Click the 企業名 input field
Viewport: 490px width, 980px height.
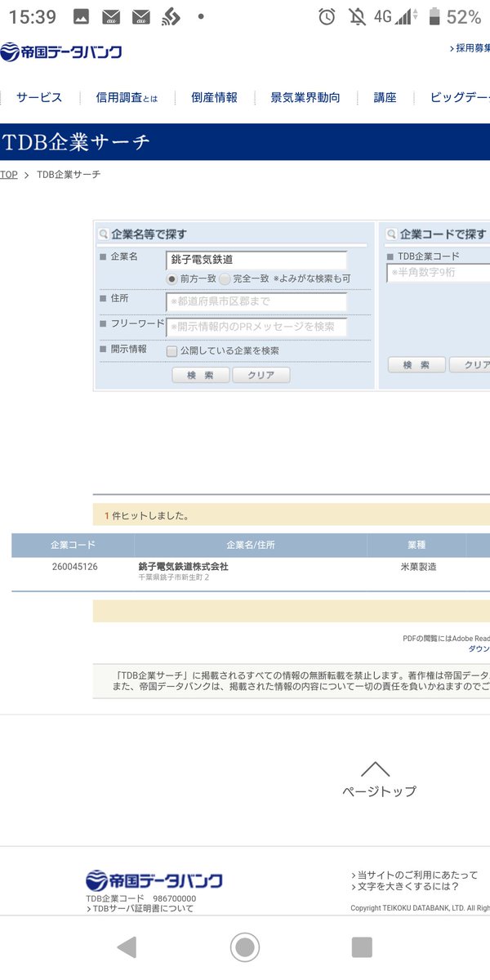click(x=256, y=260)
